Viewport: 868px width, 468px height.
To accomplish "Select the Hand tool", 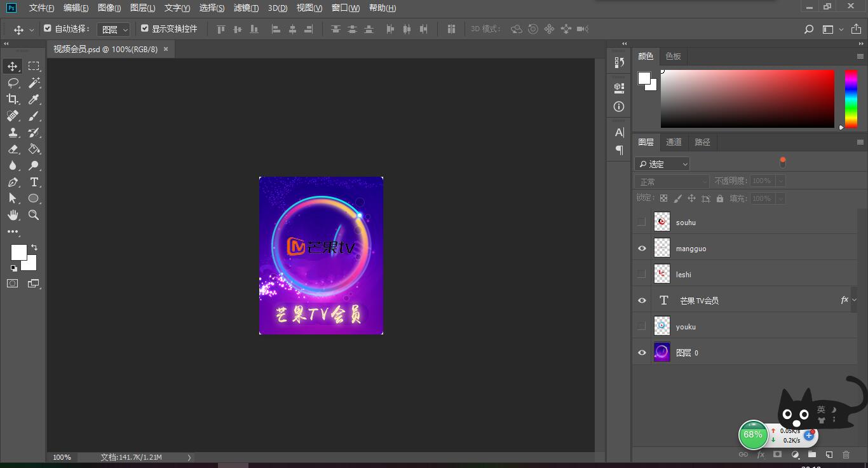I will point(13,215).
